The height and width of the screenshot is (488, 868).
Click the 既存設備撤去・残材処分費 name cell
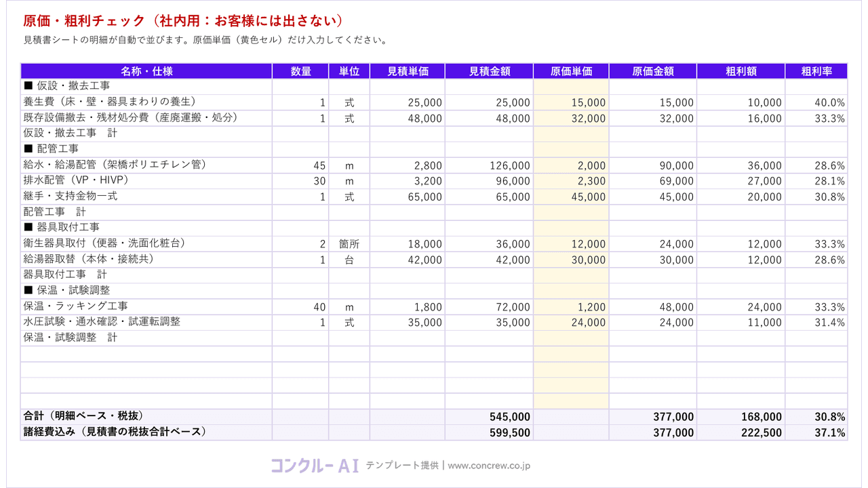tap(146, 118)
